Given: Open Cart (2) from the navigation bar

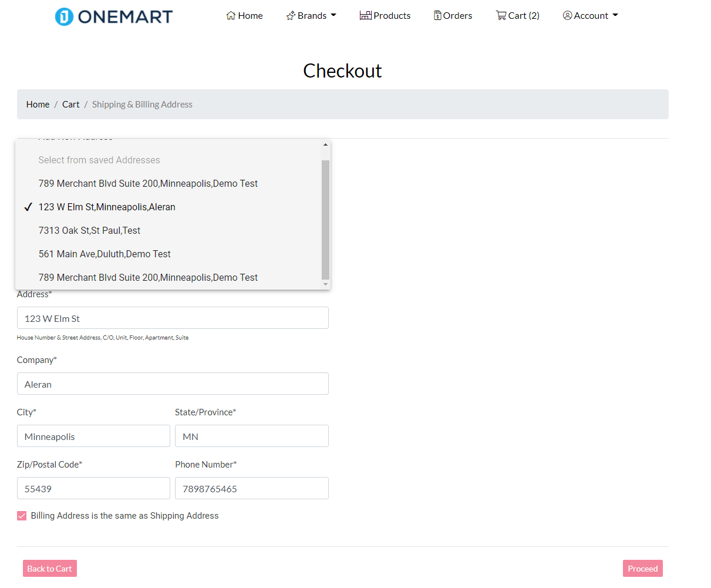Looking at the screenshot, I should 517,15.
